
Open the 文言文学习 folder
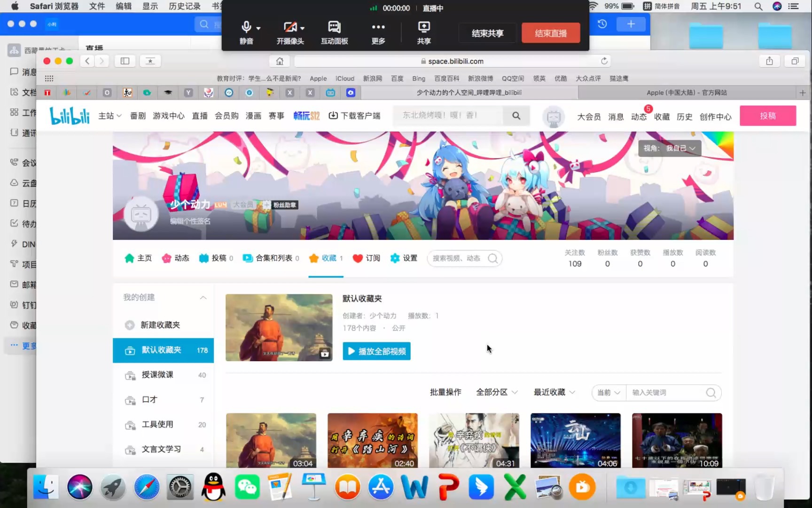pos(163,449)
